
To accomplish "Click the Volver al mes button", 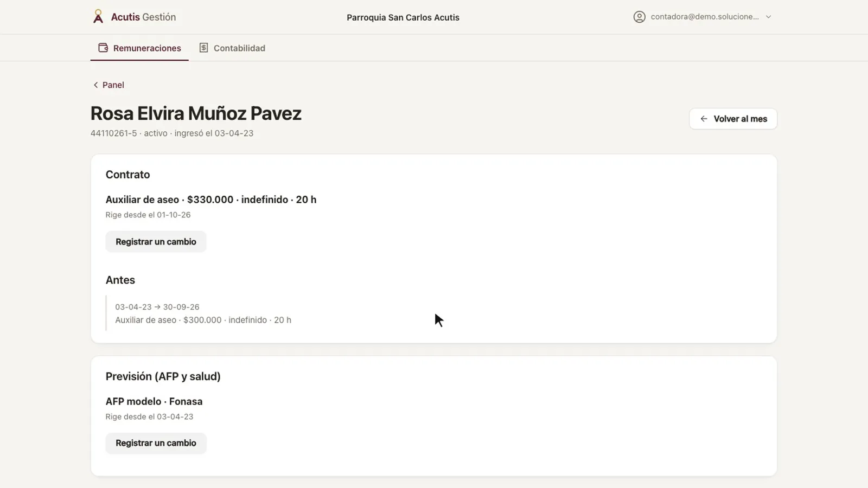I will 733,119.
